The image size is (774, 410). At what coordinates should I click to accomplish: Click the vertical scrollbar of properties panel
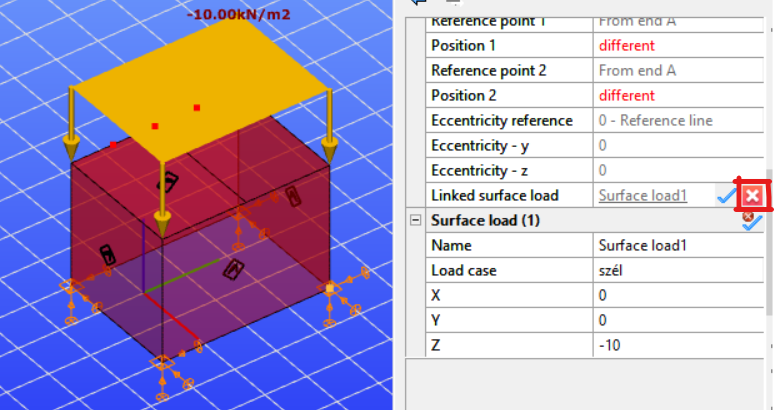pos(769,242)
